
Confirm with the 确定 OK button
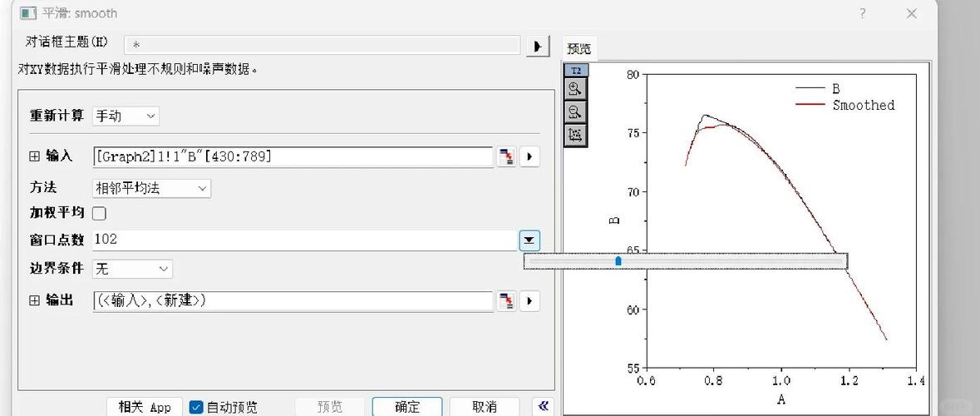[407, 407]
